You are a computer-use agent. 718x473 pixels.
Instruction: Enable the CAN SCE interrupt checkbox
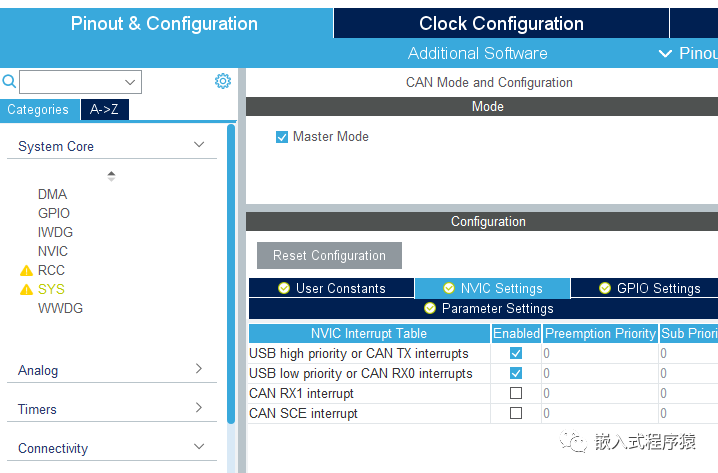516,414
